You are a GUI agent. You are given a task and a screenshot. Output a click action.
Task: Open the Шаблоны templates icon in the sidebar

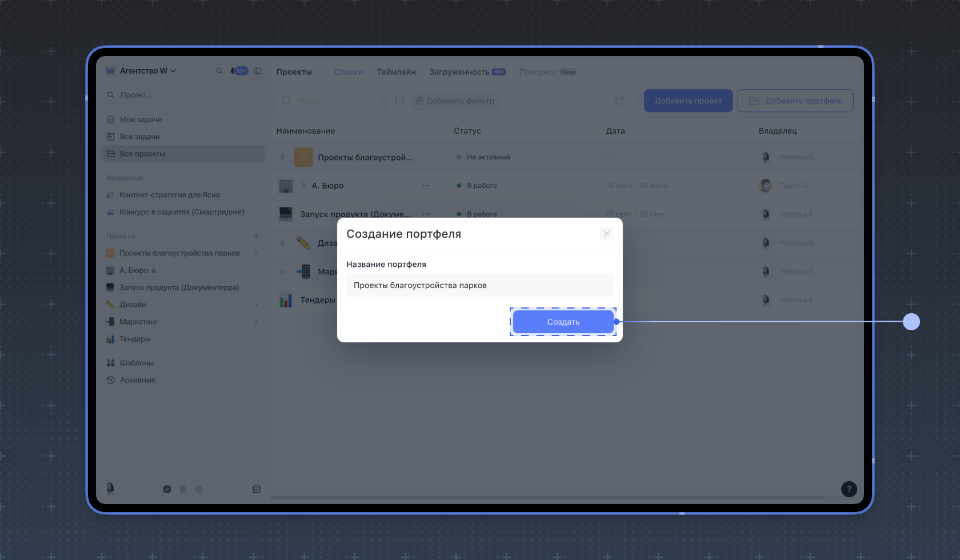(x=111, y=363)
